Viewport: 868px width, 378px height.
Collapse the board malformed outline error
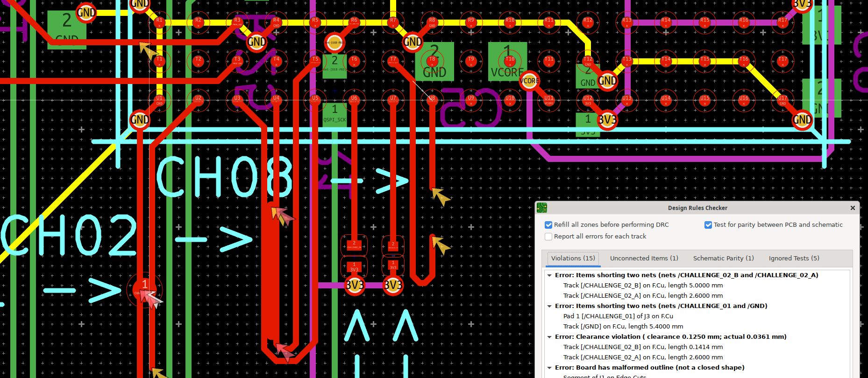tap(549, 368)
